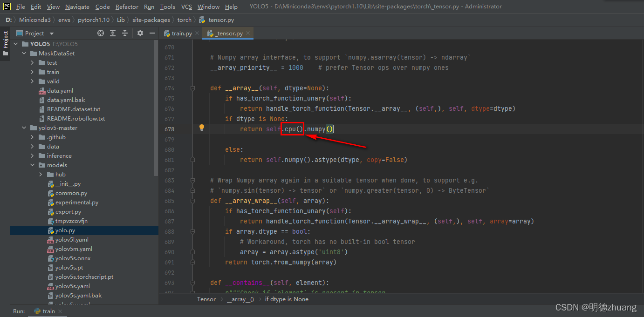Expand the .github folder
644x317 pixels.
pyautogui.click(x=32, y=137)
